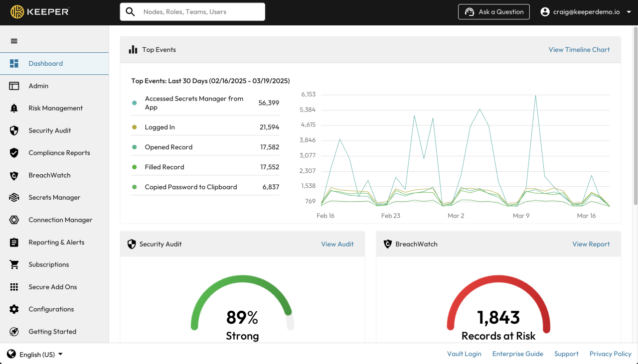Image resolution: width=638 pixels, height=364 pixels.
Task: Open Dashboard in the sidebar
Action: [x=54, y=64]
